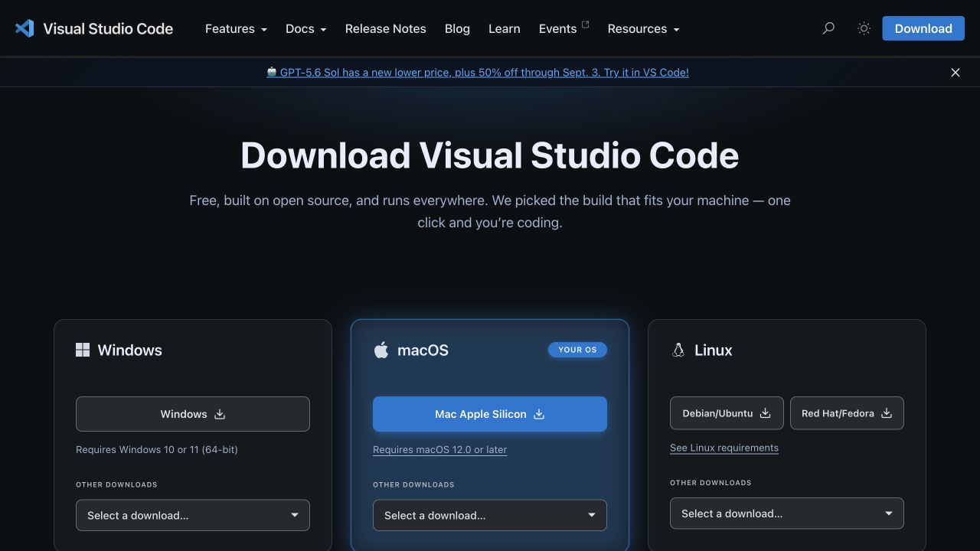Click download arrow icon on Red Hat/Fedora button
Screen dimensions: 980x551
[887, 413]
